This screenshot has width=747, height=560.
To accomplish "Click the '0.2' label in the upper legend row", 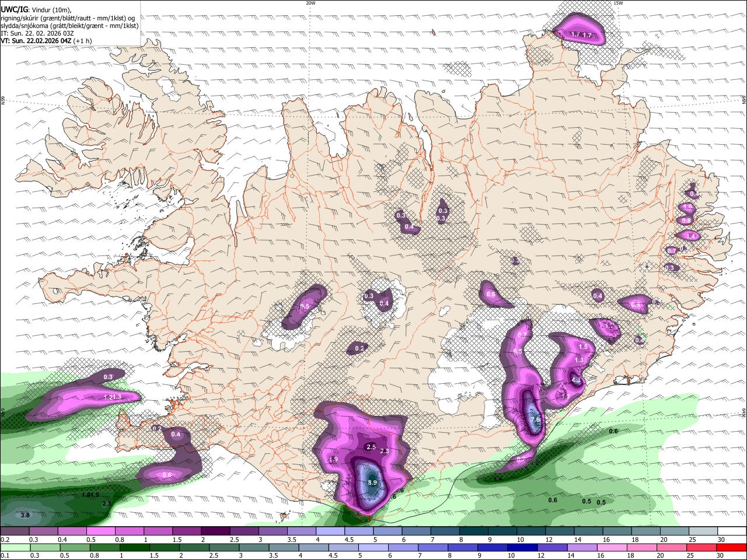I will [x=5, y=540].
